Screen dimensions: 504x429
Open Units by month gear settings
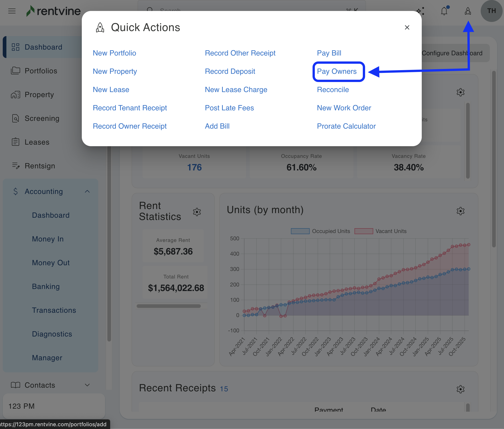click(460, 211)
